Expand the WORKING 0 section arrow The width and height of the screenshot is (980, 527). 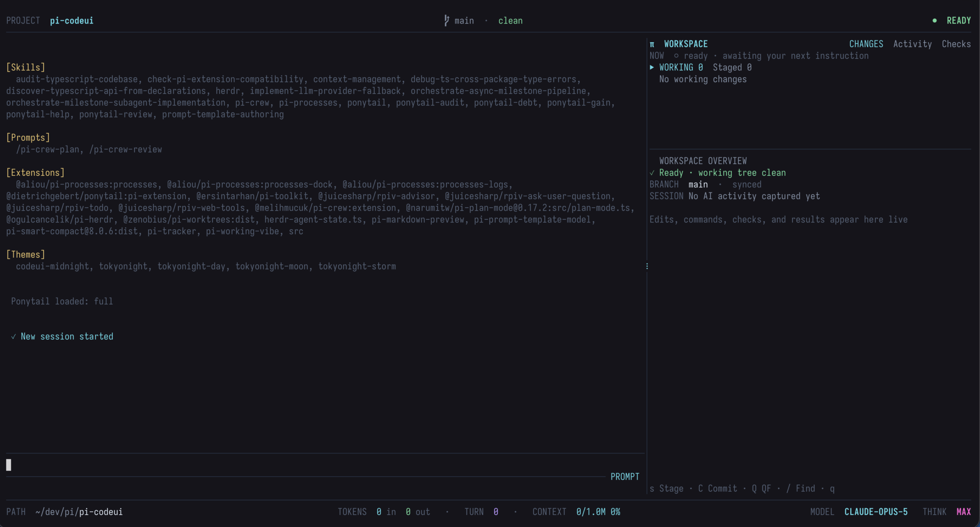(x=652, y=67)
